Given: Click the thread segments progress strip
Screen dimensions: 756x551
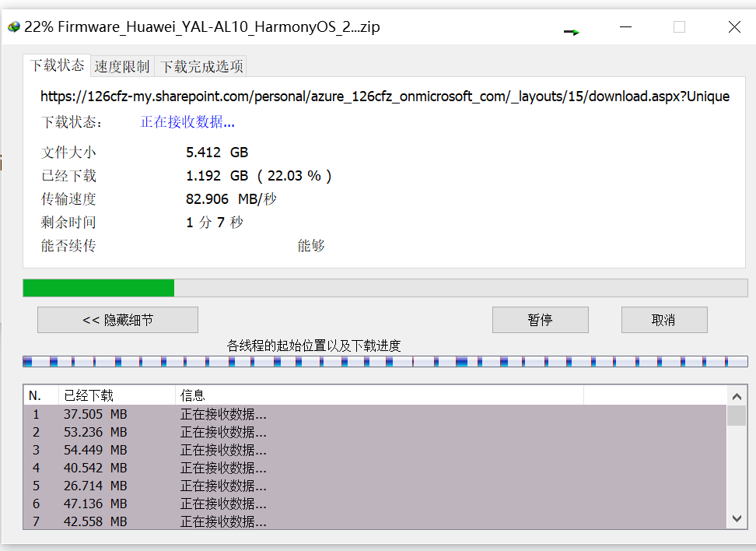Looking at the screenshot, I should coord(385,361).
